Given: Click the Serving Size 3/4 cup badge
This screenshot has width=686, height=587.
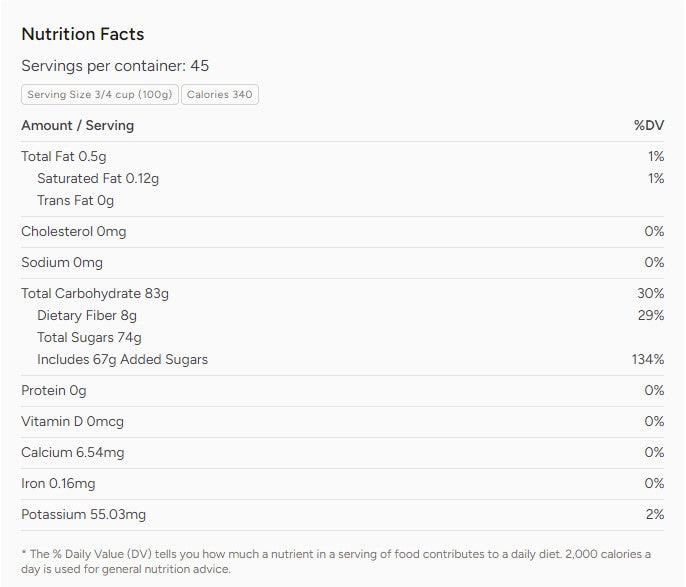Looking at the screenshot, I should [x=100, y=95].
